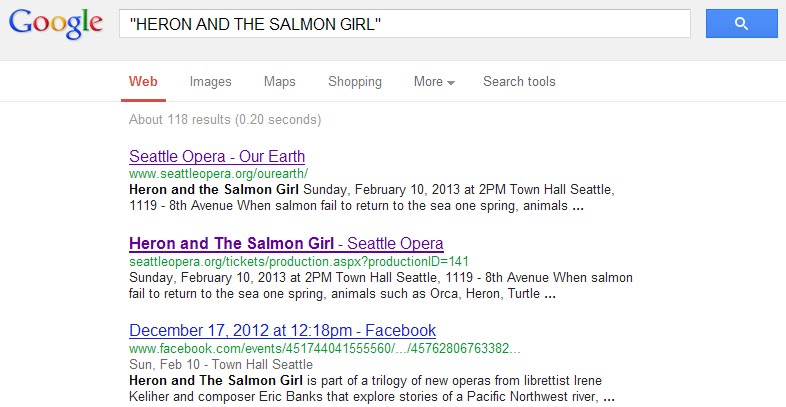
Task: Open the Maps tab
Action: point(280,82)
